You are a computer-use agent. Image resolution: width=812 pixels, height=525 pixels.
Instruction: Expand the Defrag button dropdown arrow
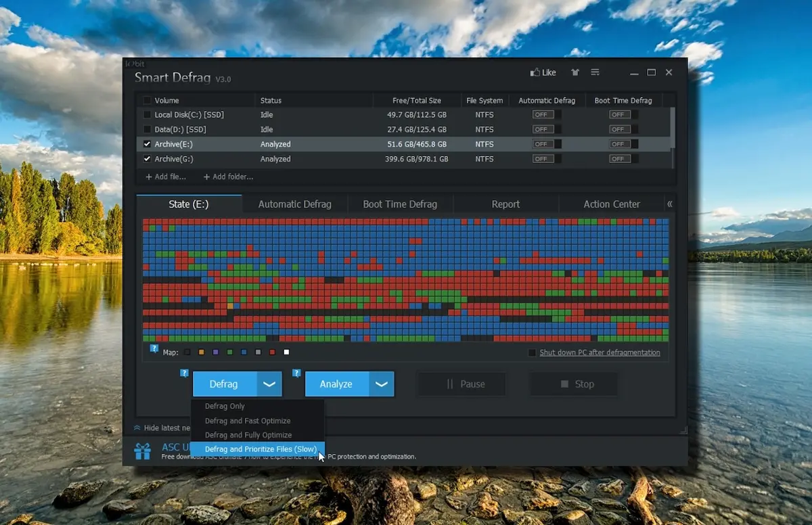coord(269,384)
